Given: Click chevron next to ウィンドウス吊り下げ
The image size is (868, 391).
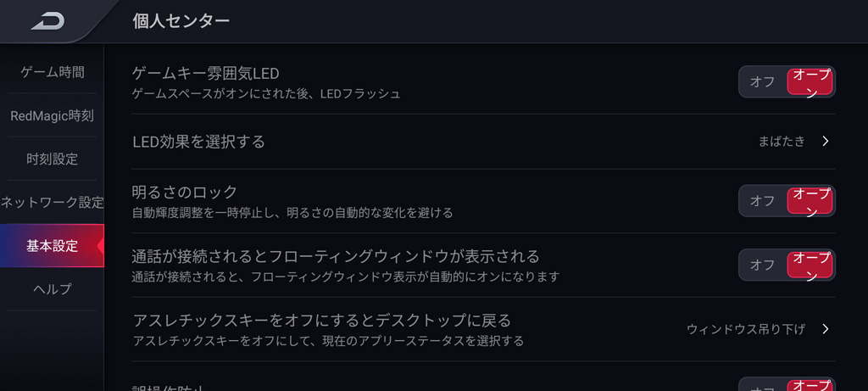Looking at the screenshot, I should (x=826, y=329).
